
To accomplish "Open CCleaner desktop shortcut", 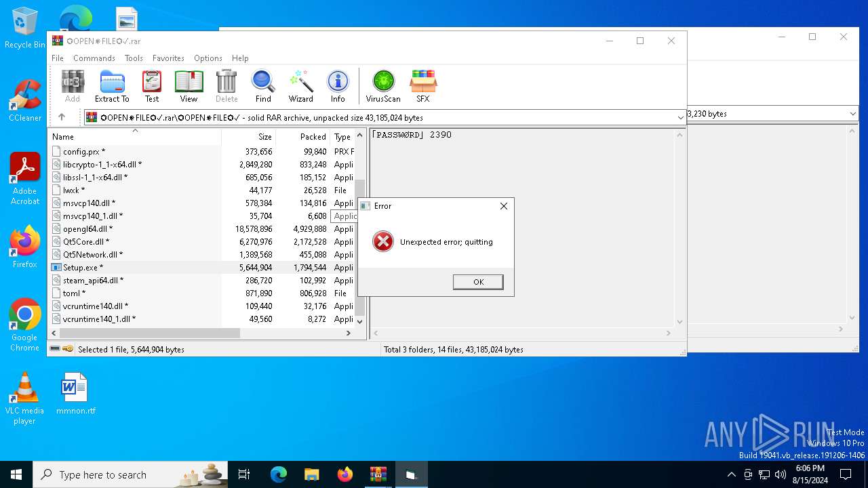I will pos(25,101).
